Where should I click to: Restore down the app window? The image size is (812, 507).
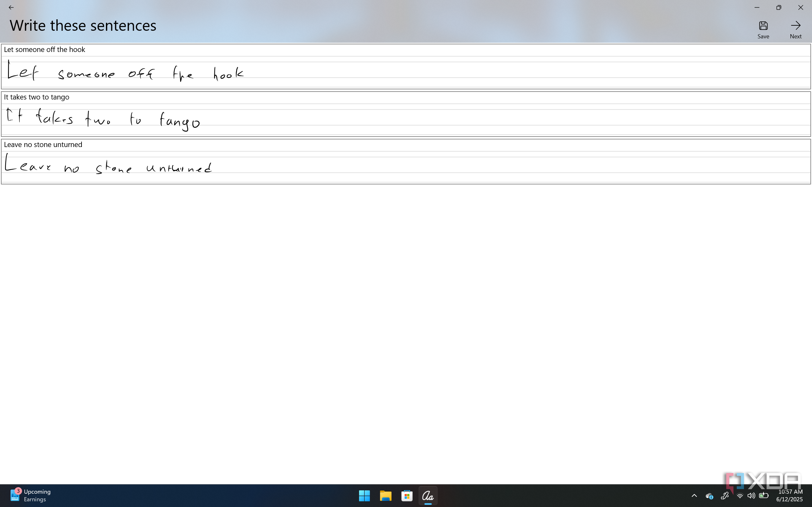point(778,7)
